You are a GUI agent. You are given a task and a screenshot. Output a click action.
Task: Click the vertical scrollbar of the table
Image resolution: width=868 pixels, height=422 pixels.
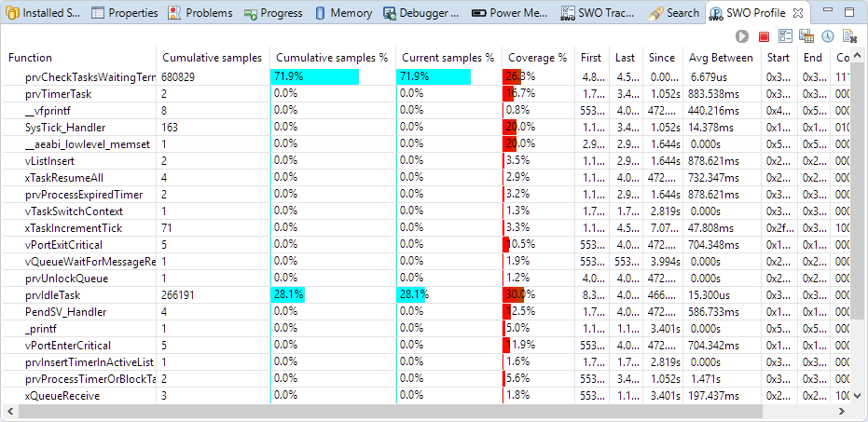pos(859,186)
